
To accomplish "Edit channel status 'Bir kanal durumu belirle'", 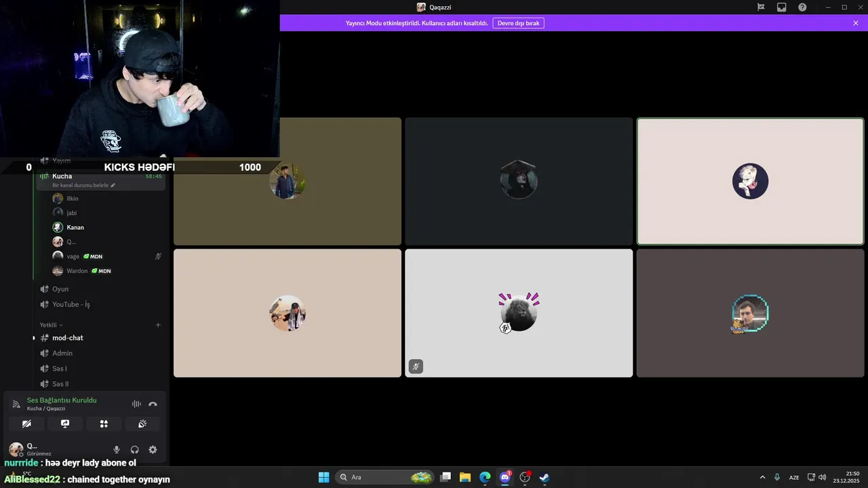I will pyautogui.click(x=83, y=185).
